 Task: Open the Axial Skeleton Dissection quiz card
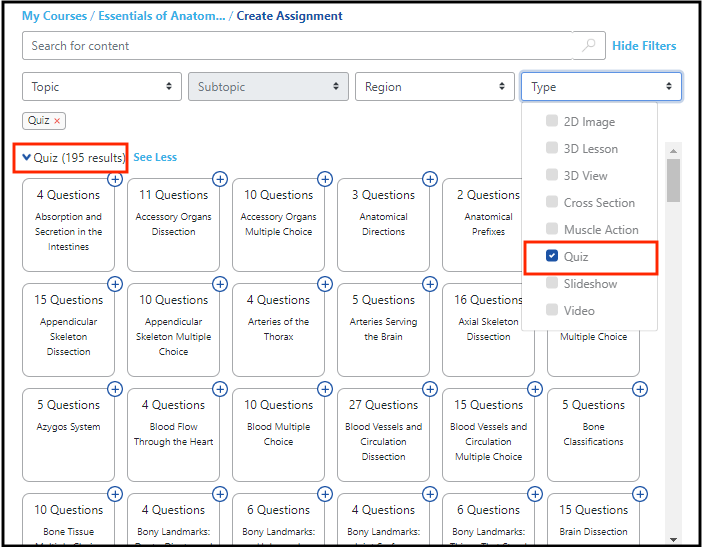click(x=488, y=329)
